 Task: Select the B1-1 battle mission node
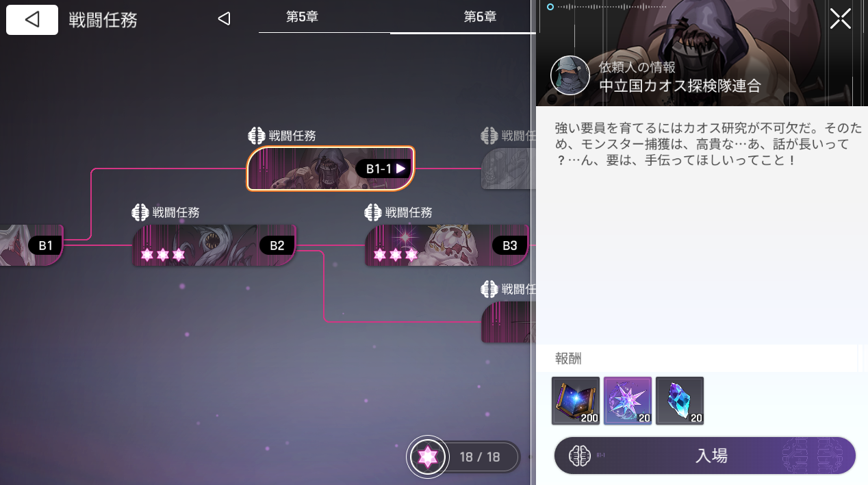(x=331, y=169)
